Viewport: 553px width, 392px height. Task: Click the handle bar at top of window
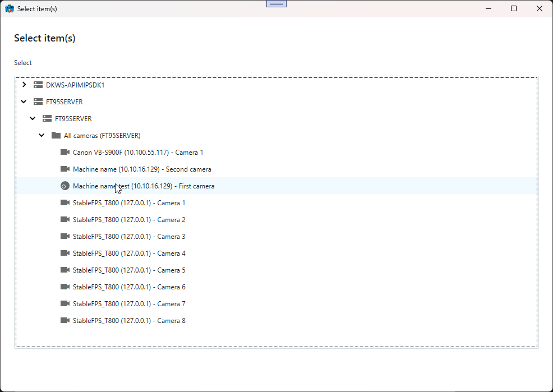pyautogui.click(x=276, y=3)
